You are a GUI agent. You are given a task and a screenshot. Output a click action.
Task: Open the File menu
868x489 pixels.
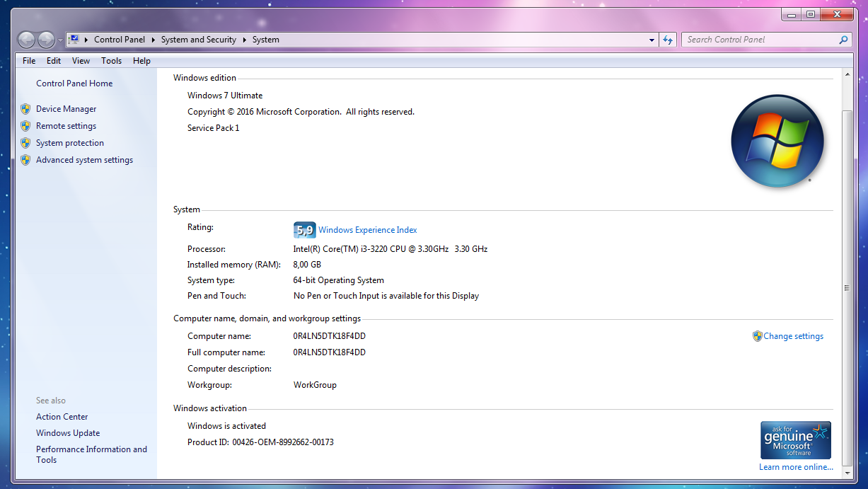tap(29, 61)
